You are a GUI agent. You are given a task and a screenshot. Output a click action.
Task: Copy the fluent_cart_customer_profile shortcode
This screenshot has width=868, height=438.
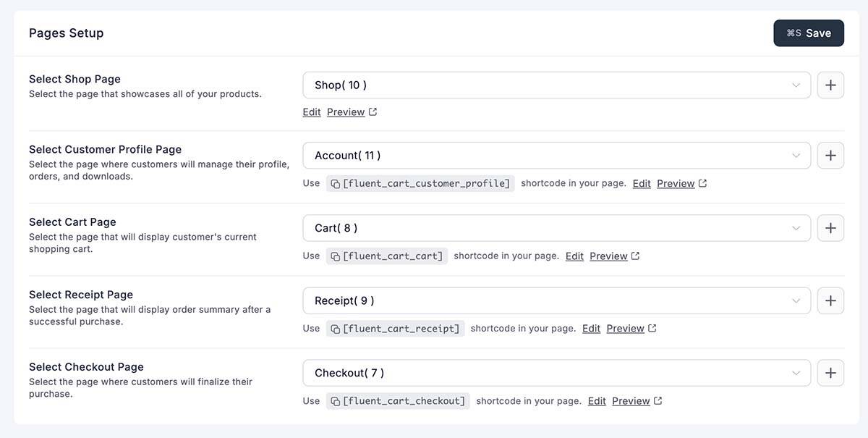point(333,182)
